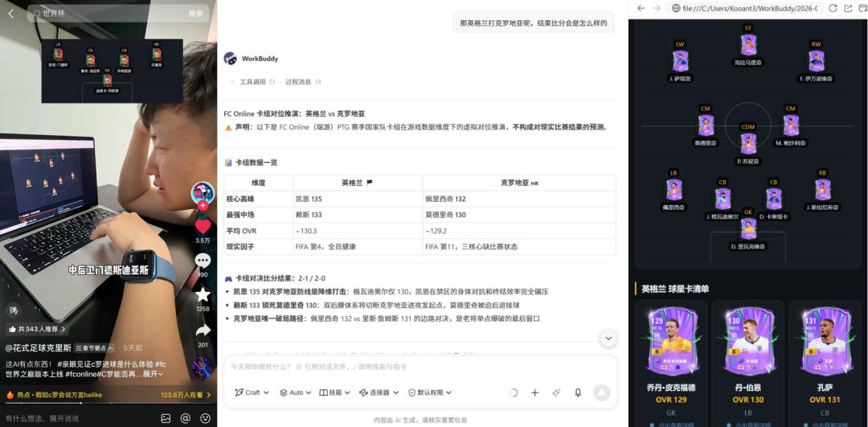Open the preview page in an external window
Screen dimensions: 868x427
point(848,8)
